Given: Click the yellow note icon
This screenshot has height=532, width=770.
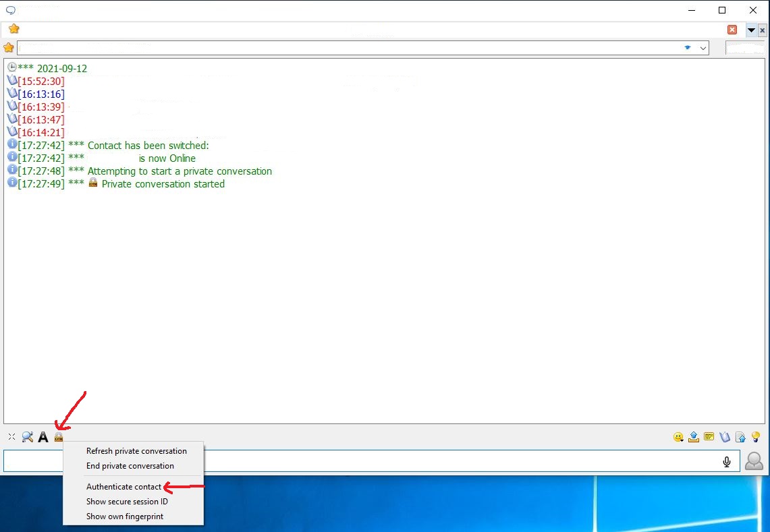Looking at the screenshot, I should (x=709, y=437).
